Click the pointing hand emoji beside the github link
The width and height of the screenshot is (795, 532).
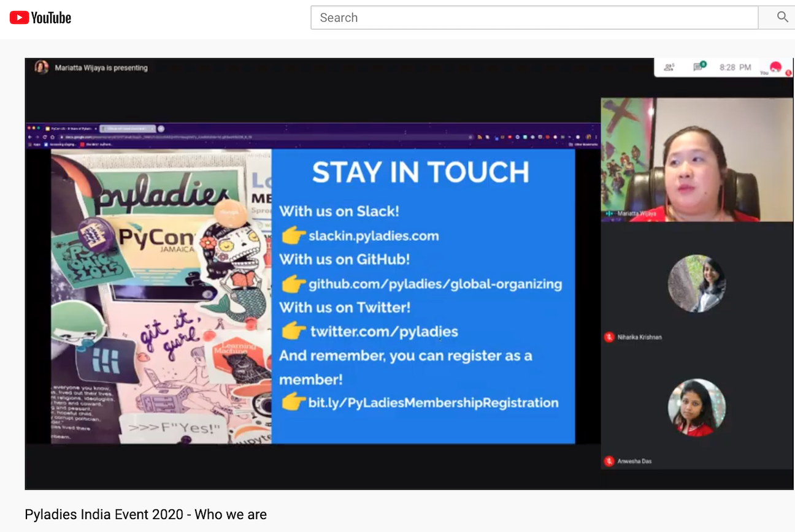293,284
